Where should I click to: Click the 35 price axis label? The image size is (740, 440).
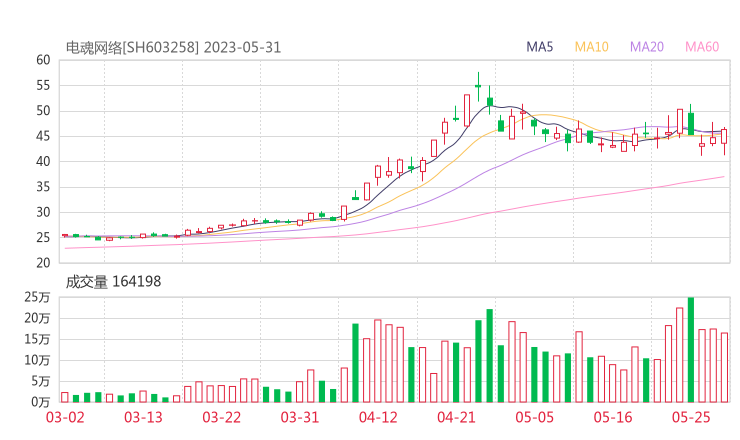click(43, 187)
